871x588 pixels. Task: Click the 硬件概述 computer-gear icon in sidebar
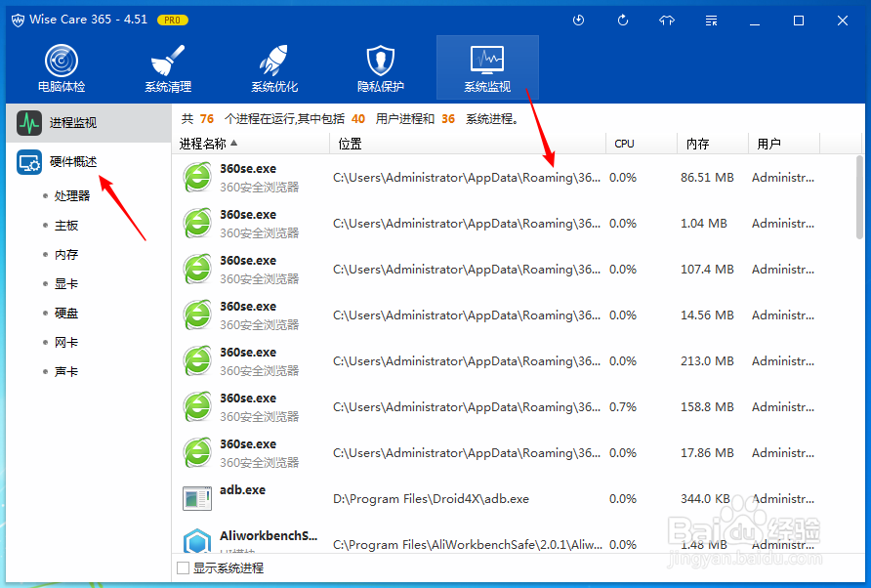[29, 162]
